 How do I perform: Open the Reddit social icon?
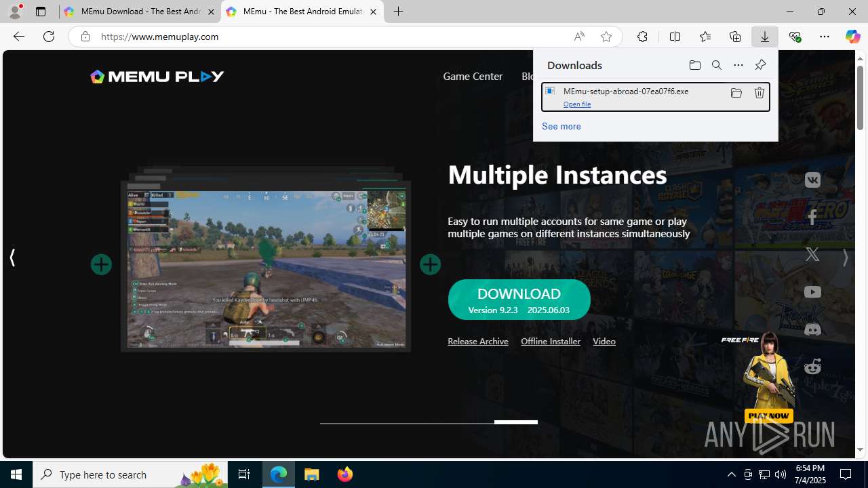click(812, 367)
